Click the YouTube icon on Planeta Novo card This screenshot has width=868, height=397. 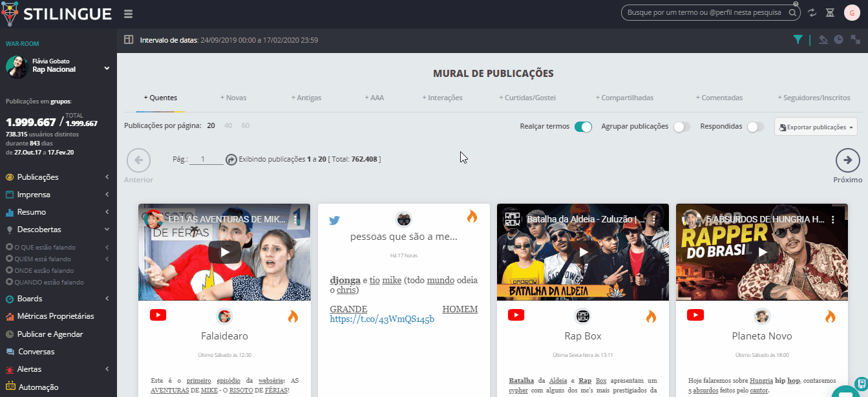point(695,316)
